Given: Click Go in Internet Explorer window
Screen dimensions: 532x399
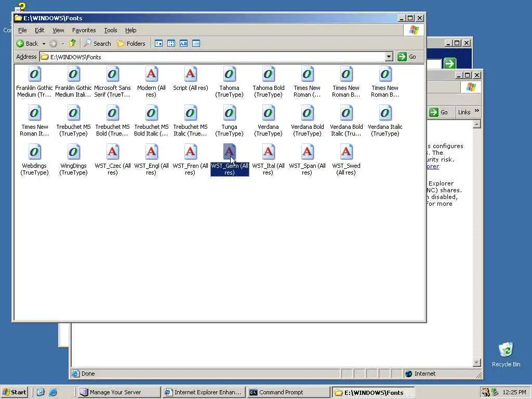Looking at the screenshot, I should (x=438, y=112).
